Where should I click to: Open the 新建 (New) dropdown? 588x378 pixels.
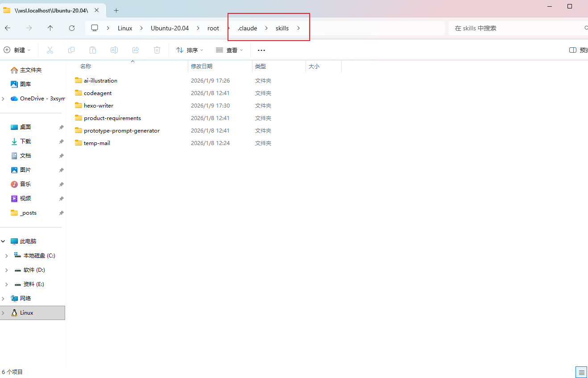(17, 50)
